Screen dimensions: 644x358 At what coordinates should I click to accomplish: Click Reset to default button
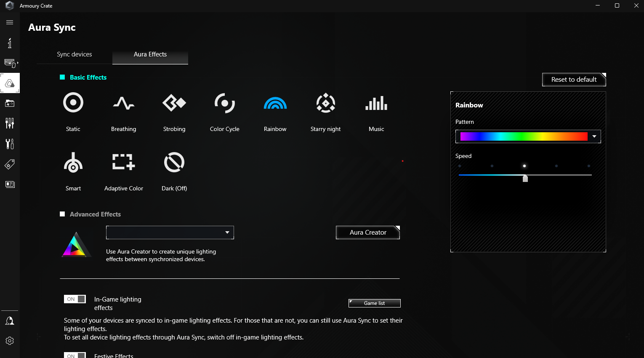pyautogui.click(x=574, y=80)
